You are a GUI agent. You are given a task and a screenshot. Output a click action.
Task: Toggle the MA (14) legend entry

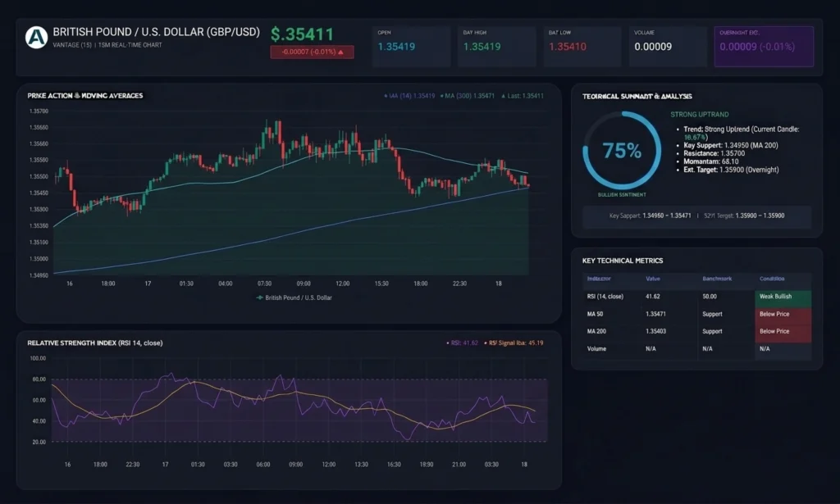tap(409, 97)
